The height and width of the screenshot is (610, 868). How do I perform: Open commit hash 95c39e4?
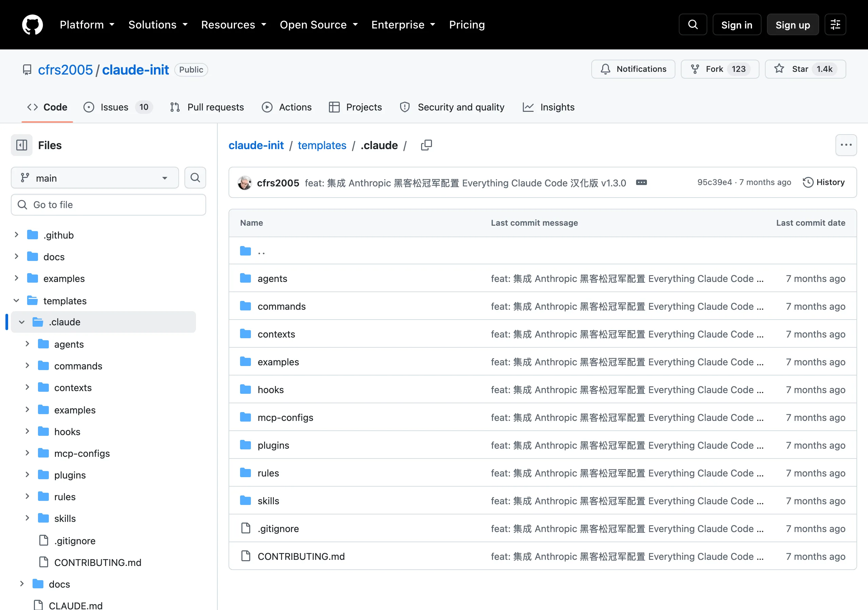coord(714,183)
